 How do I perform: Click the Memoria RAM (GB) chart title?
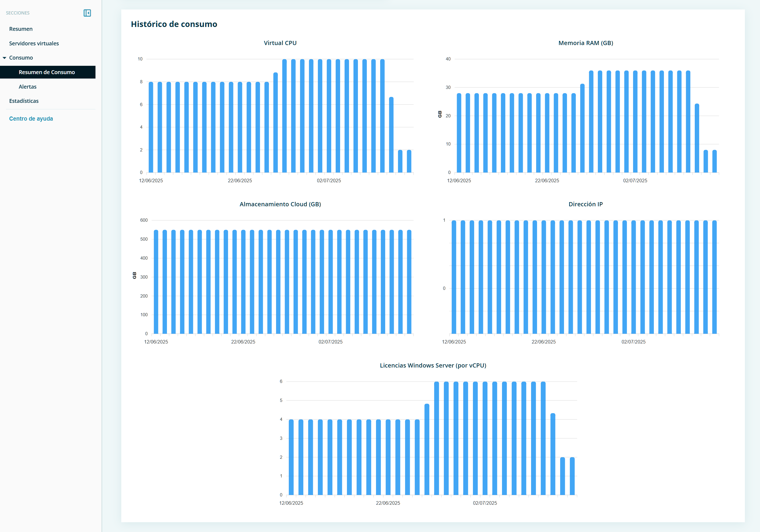click(x=586, y=43)
